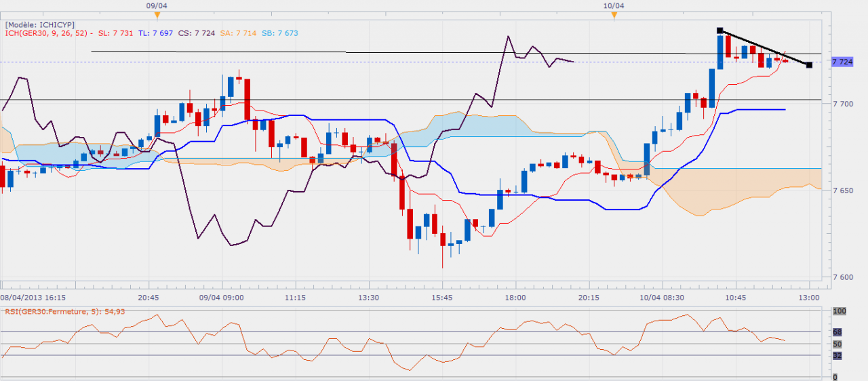Click the 20:15 time axis label
The width and height of the screenshot is (868, 381).
(x=589, y=298)
